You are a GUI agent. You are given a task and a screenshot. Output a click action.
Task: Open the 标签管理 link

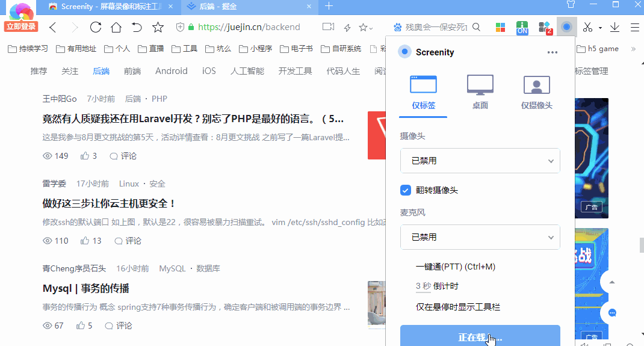tap(592, 71)
